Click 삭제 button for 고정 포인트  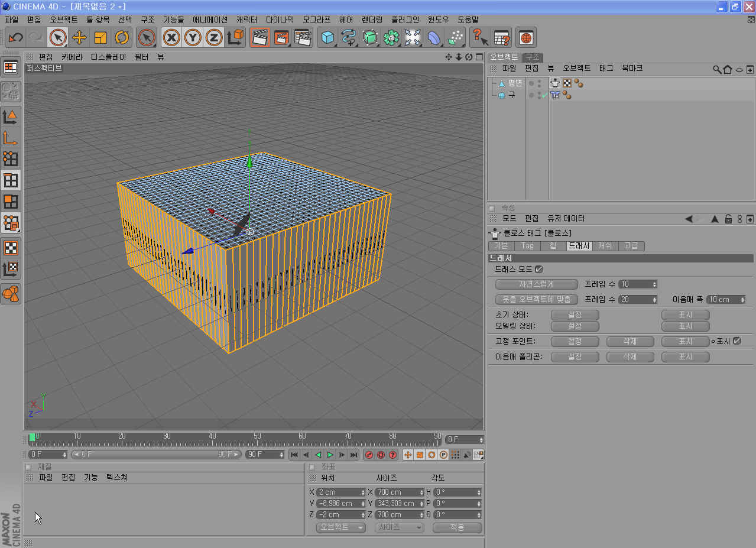630,342
